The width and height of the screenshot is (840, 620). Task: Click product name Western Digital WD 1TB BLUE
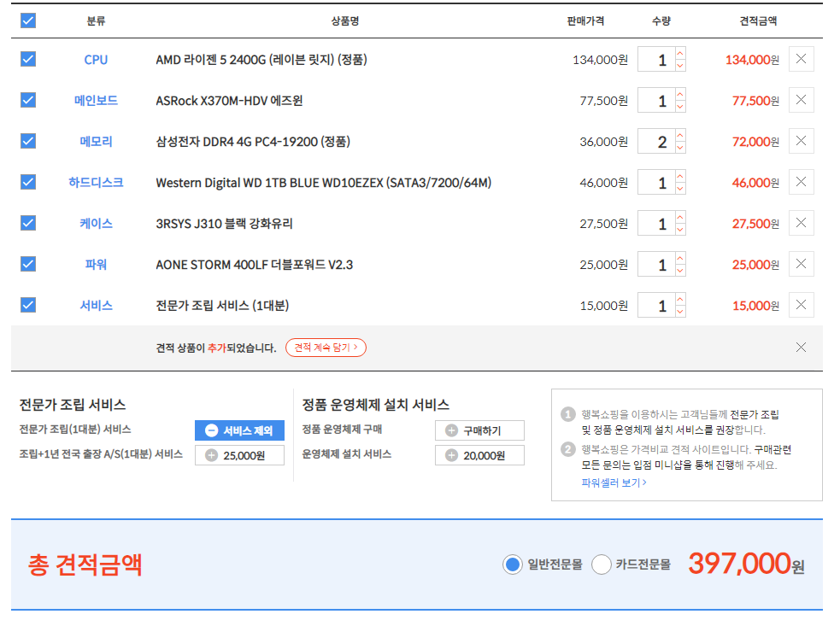point(324,183)
